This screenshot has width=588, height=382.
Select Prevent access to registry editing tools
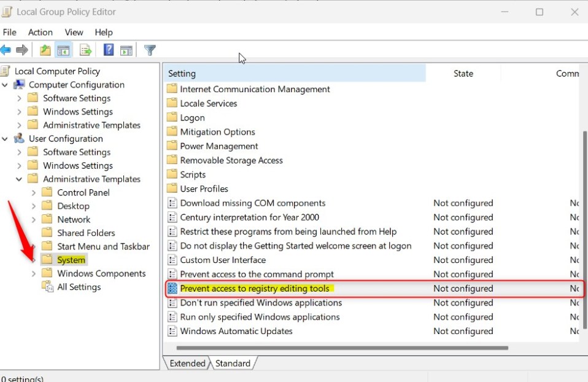click(x=255, y=289)
